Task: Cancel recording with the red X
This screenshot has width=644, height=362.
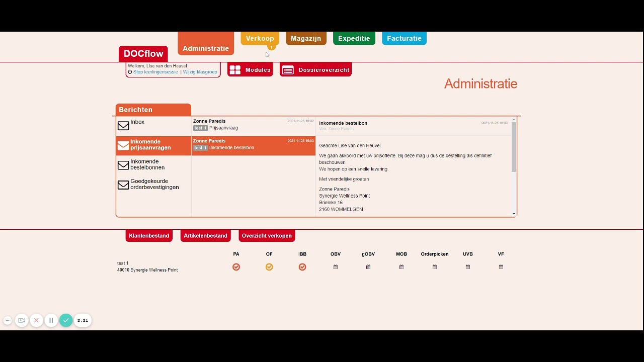Action: point(36,320)
